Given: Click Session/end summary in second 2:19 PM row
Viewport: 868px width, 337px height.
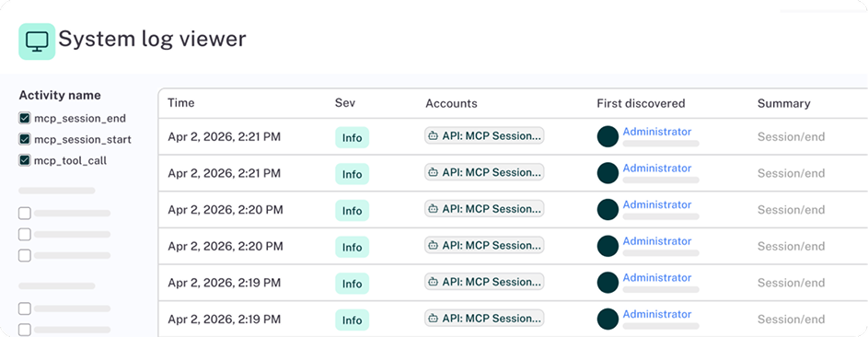Looking at the screenshot, I should click(x=791, y=320).
